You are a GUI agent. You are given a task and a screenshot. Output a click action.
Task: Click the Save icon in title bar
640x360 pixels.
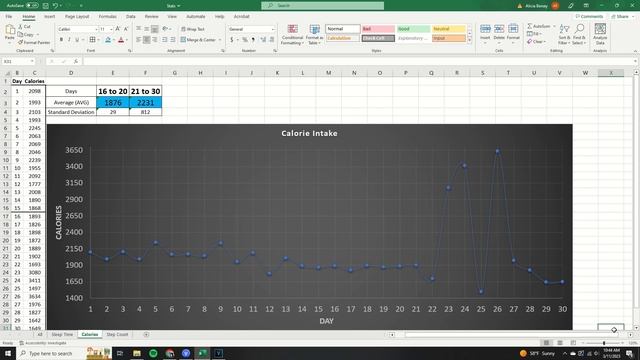pyautogui.click(x=45, y=6)
